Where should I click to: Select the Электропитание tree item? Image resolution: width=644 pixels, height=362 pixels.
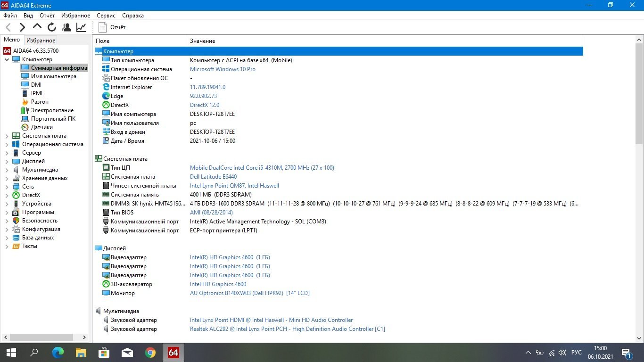52,110
